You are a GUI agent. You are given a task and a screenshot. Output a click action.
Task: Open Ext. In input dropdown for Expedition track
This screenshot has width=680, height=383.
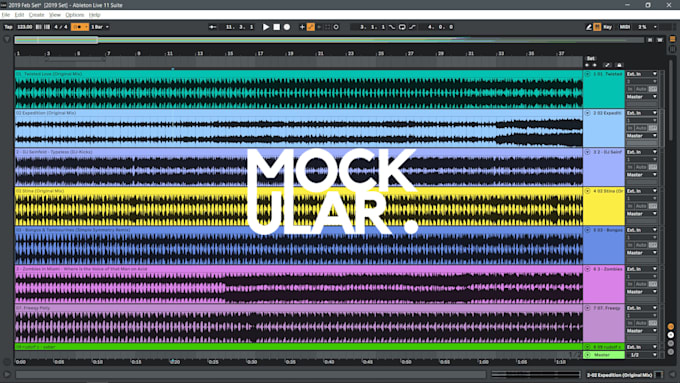point(642,113)
